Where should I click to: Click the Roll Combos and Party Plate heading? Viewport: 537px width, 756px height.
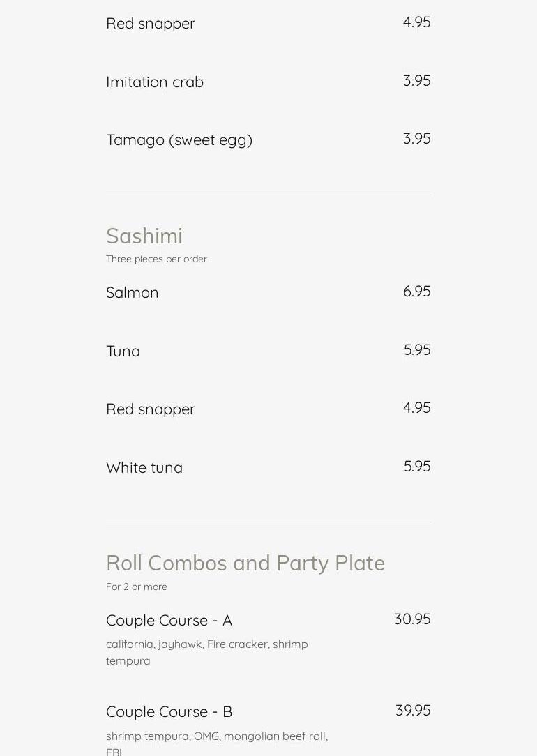tap(245, 564)
